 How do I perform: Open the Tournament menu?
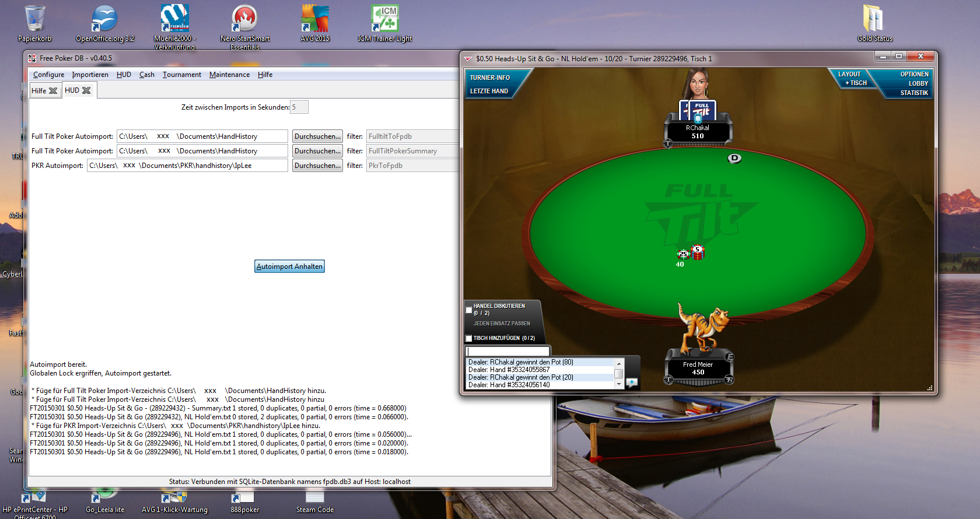click(181, 75)
